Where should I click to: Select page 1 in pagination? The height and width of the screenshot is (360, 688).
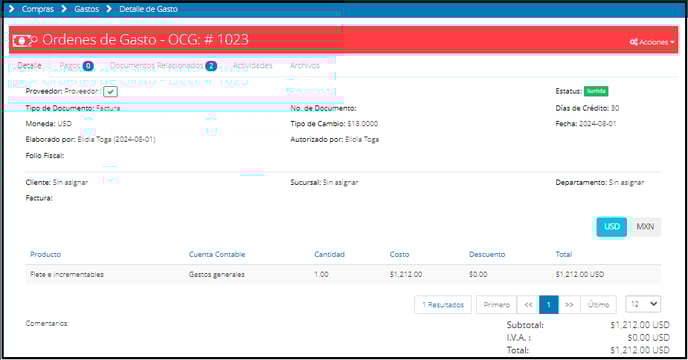click(548, 305)
